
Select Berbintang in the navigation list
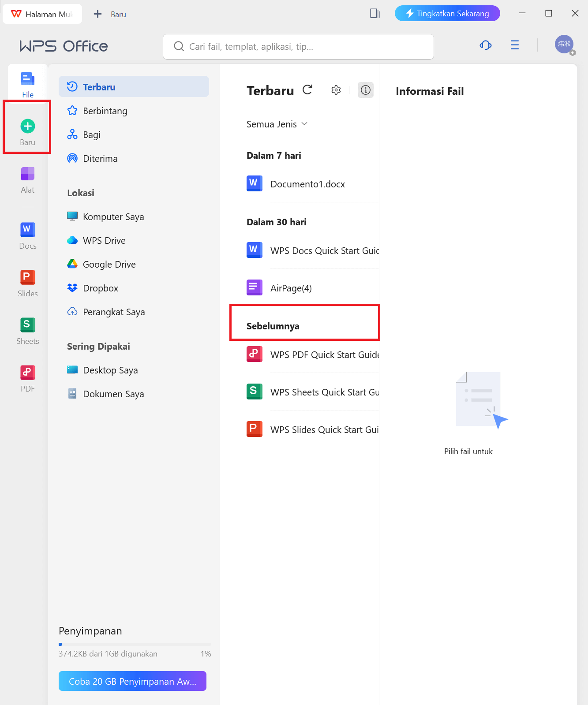pyautogui.click(x=105, y=111)
